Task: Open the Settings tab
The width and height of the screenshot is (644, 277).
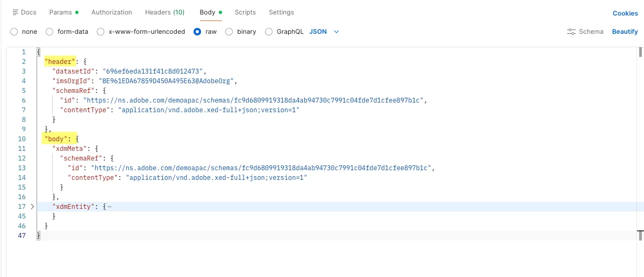Action: [281, 12]
